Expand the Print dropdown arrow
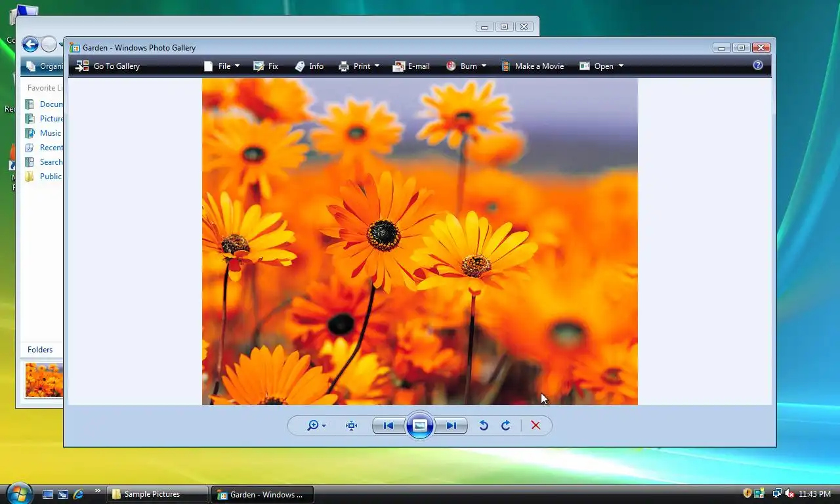This screenshot has width=840, height=504. 377,66
